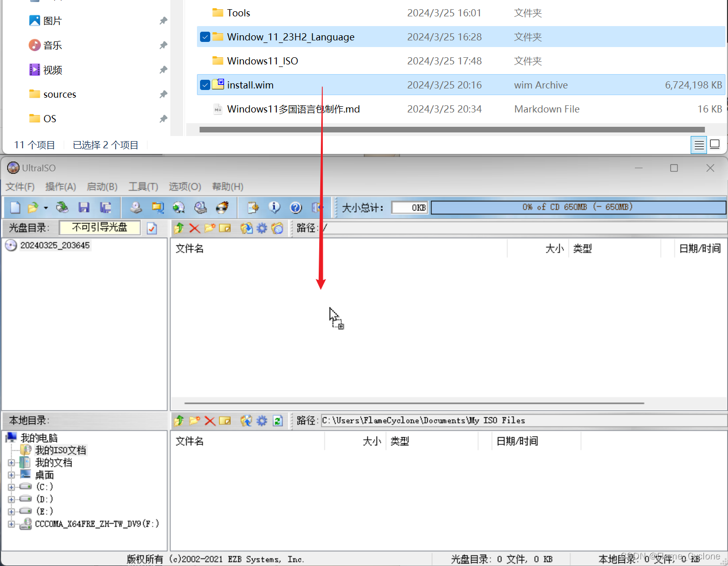Expand 桌面 node in local tree
728x566 pixels.
pos(11,475)
